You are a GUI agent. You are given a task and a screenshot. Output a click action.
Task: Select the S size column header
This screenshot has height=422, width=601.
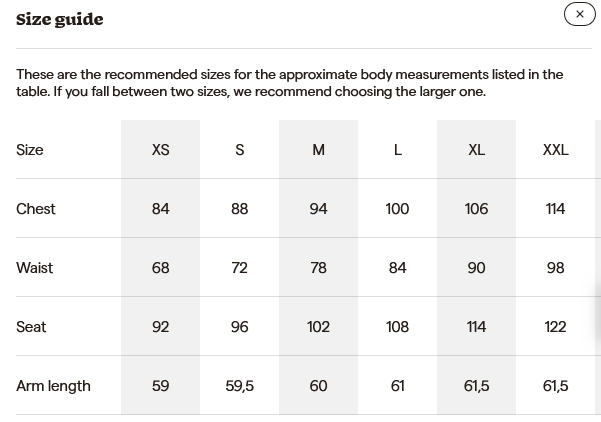click(239, 150)
